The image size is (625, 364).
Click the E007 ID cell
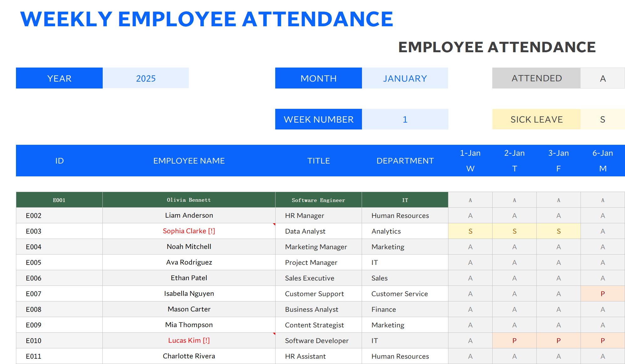(x=59, y=294)
